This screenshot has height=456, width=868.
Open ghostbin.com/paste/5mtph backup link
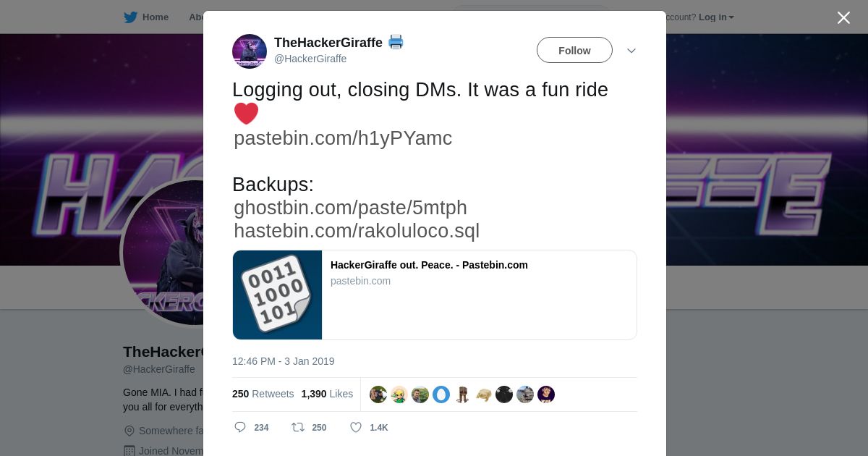[x=350, y=208]
